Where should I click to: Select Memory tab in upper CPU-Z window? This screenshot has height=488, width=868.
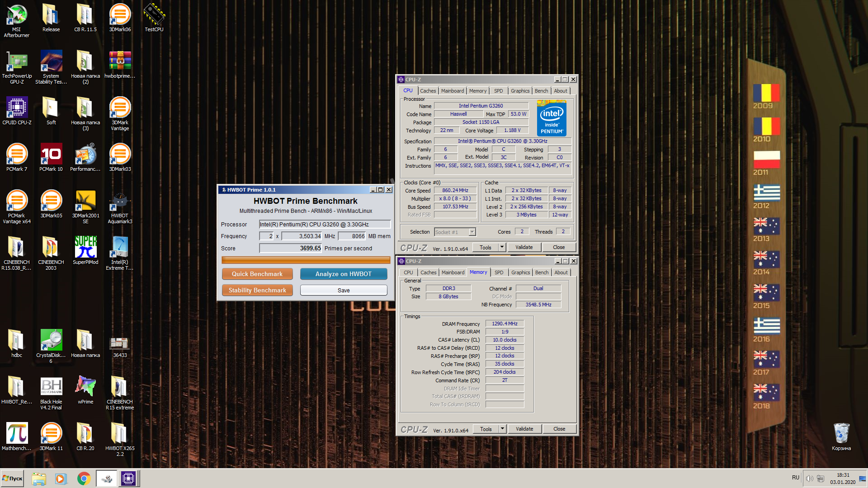(x=477, y=91)
